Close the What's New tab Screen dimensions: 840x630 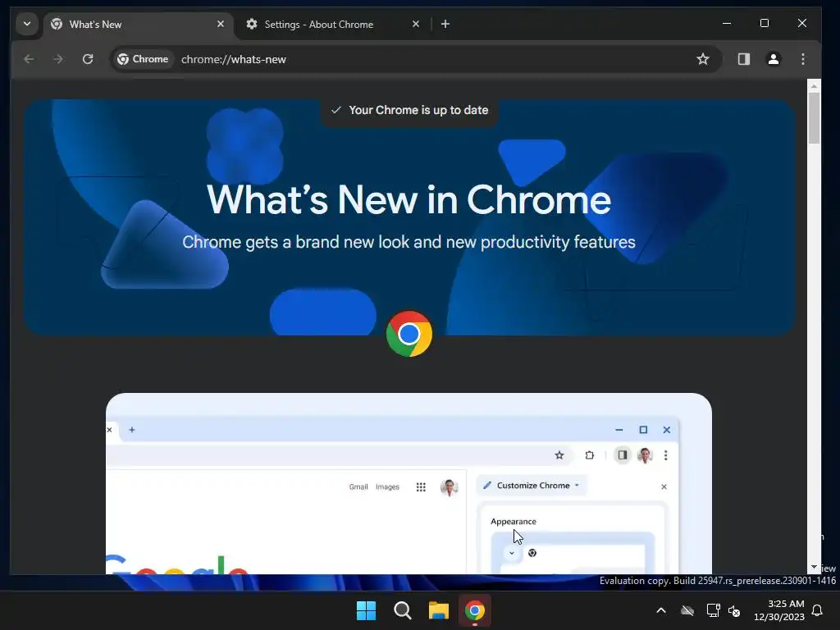220,24
